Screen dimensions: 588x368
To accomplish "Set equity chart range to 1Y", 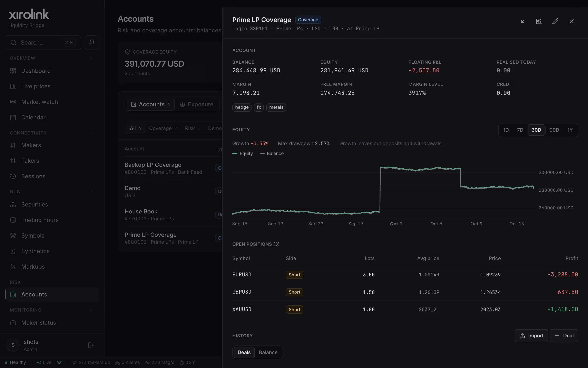I will pos(570,130).
